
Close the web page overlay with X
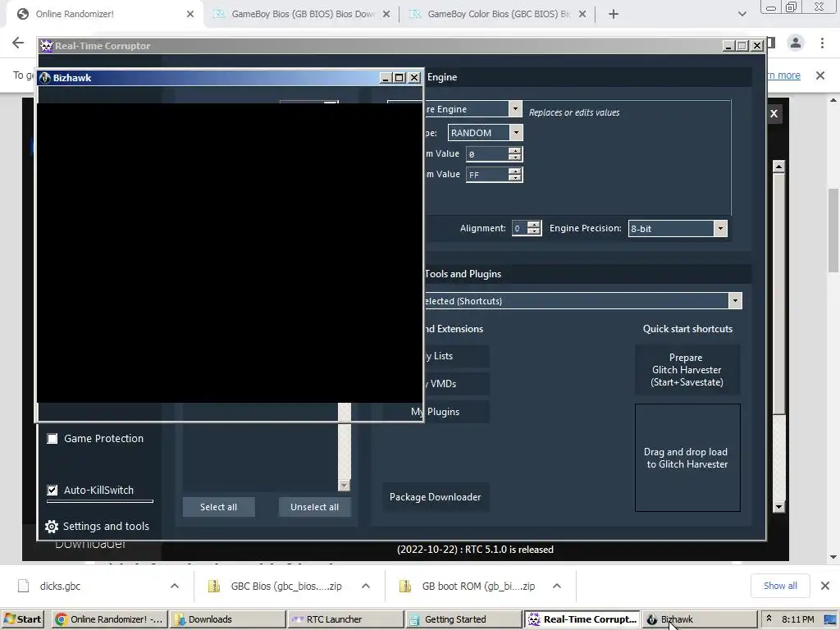(x=774, y=113)
